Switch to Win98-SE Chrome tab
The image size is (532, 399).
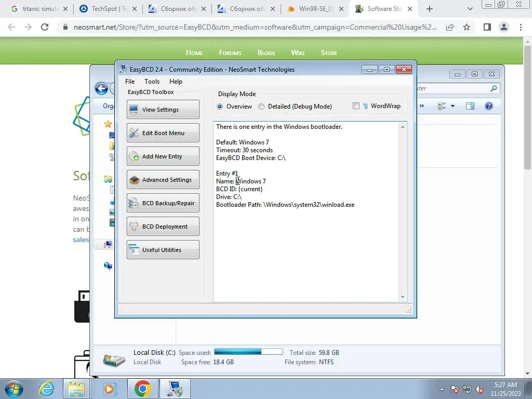pos(314,9)
